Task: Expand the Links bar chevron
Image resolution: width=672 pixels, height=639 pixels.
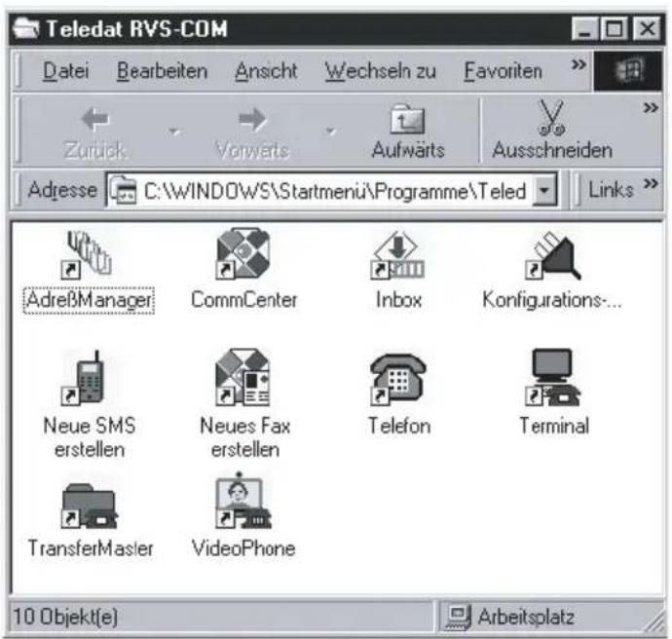Action: point(651,184)
